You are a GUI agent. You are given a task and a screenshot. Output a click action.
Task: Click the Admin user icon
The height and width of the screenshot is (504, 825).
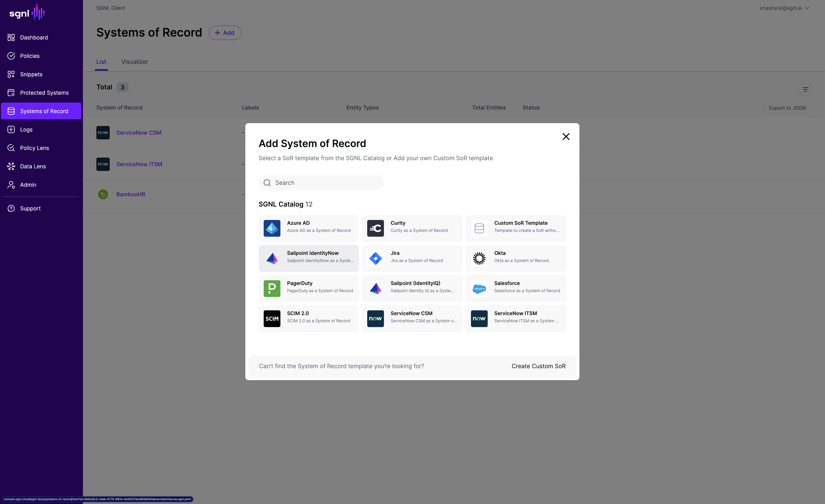[11, 185]
